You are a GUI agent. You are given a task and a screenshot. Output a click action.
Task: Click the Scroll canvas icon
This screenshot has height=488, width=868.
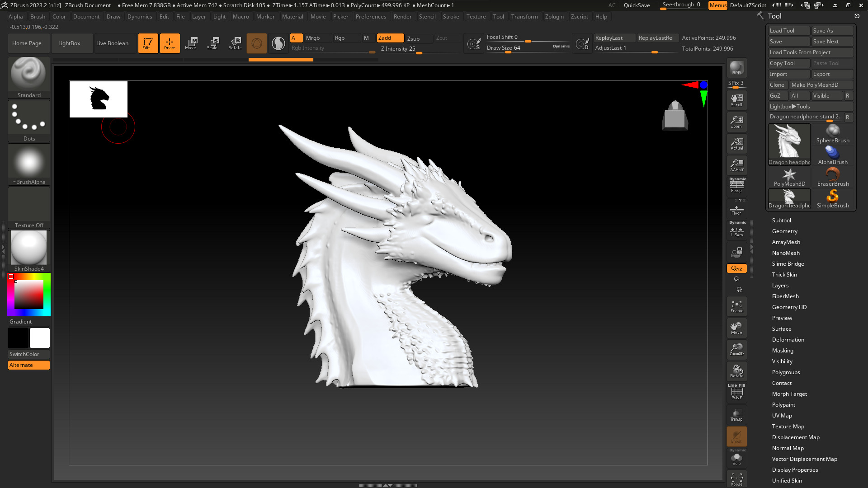736,100
